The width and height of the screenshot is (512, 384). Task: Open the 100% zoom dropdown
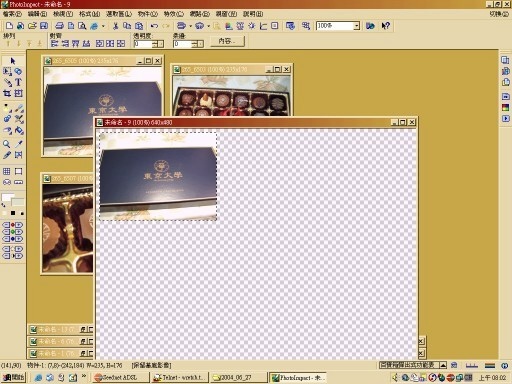click(x=357, y=26)
